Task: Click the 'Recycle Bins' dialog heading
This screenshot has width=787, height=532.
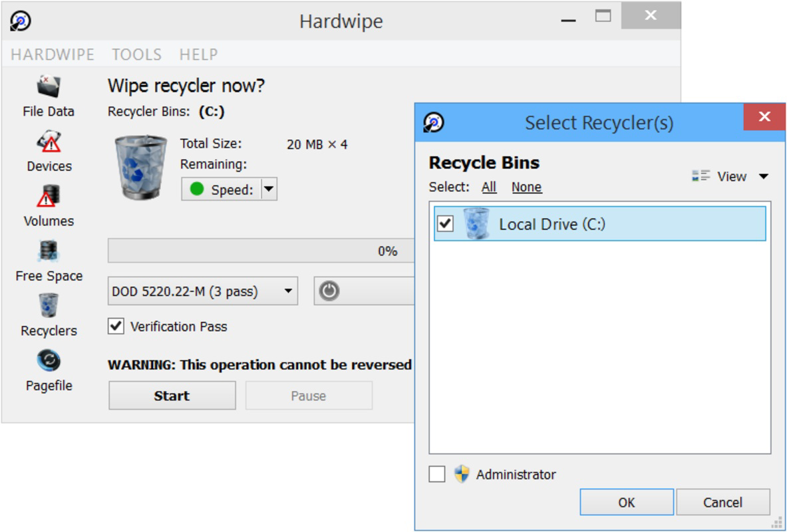Action: (484, 163)
